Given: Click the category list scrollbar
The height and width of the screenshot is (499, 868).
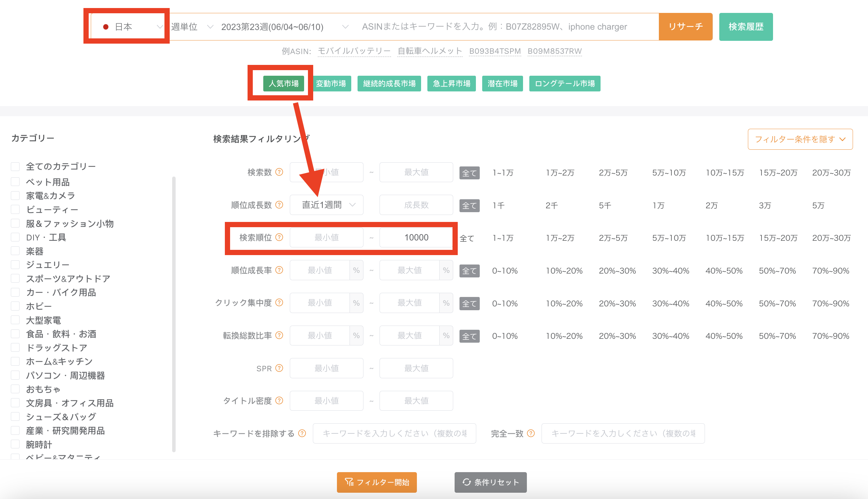Looking at the screenshot, I should [174, 314].
